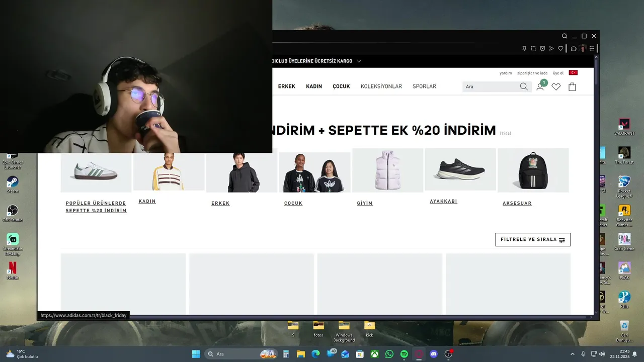644x362 pixels.
Task: Click the browser ad-blocker shield icon
Action: pyautogui.click(x=542, y=49)
